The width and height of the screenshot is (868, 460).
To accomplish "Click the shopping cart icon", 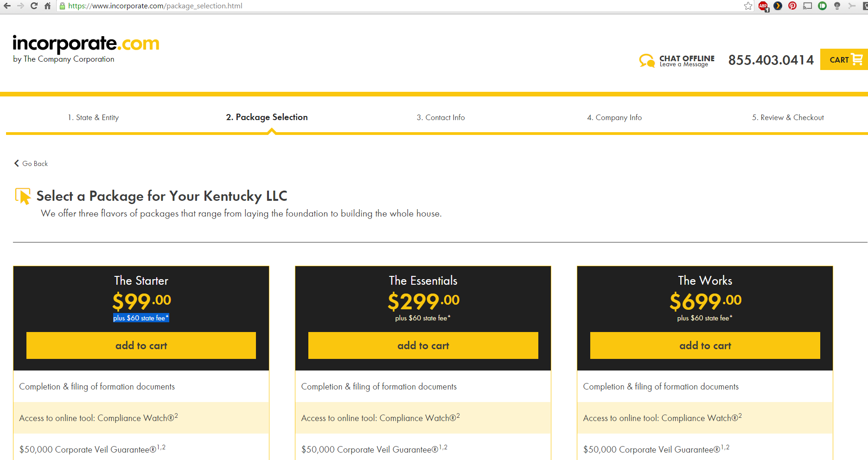I will [857, 59].
